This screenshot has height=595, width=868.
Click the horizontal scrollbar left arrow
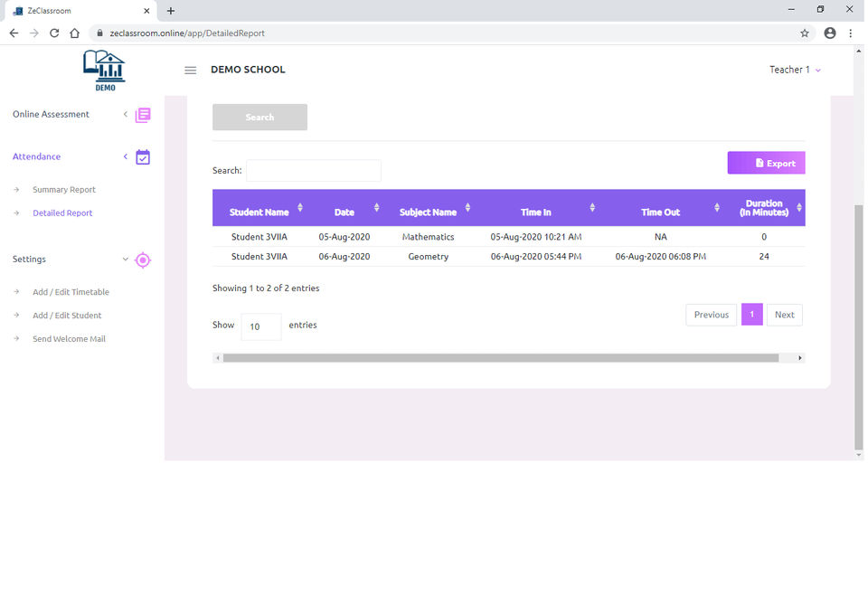click(218, 358)
